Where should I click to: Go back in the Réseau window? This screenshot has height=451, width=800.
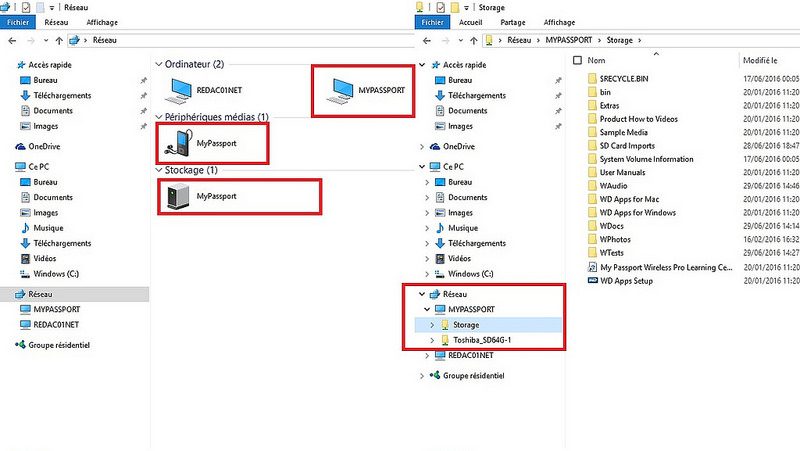(x=12, y=40)
